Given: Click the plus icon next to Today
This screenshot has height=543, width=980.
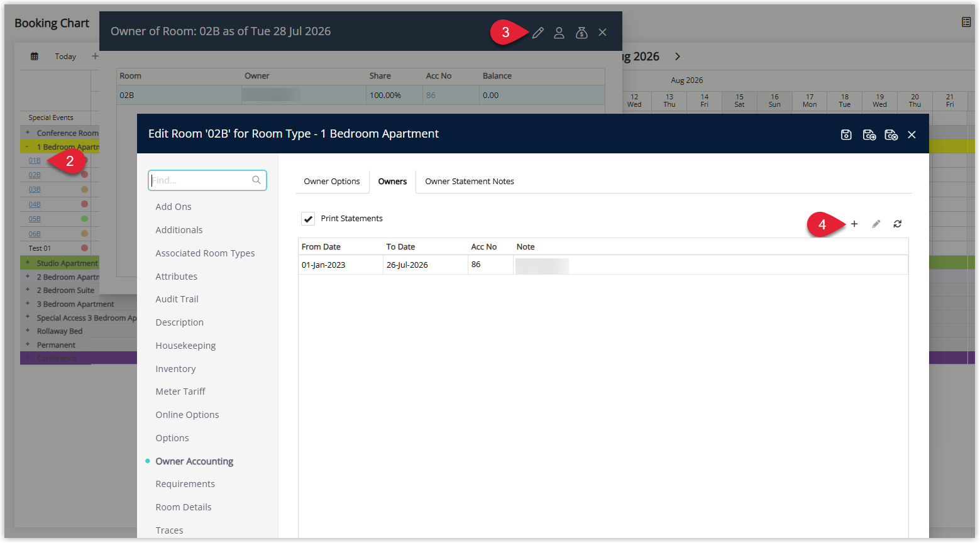Looking at the screenshot, I should point(95,56).
